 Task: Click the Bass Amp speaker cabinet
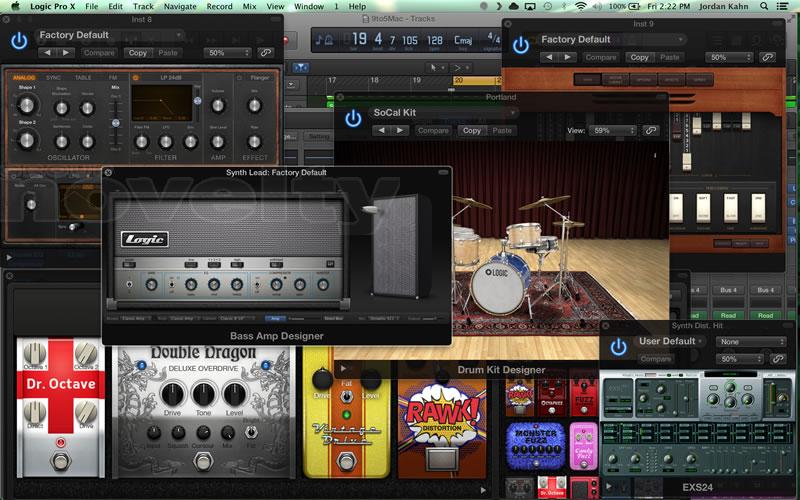pos(398,248)
